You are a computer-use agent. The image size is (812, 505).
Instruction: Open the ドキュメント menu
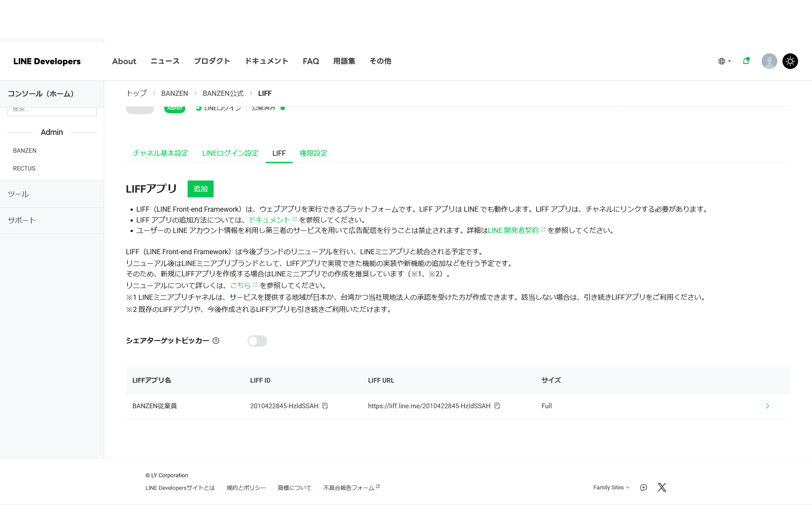click(267, 61)
